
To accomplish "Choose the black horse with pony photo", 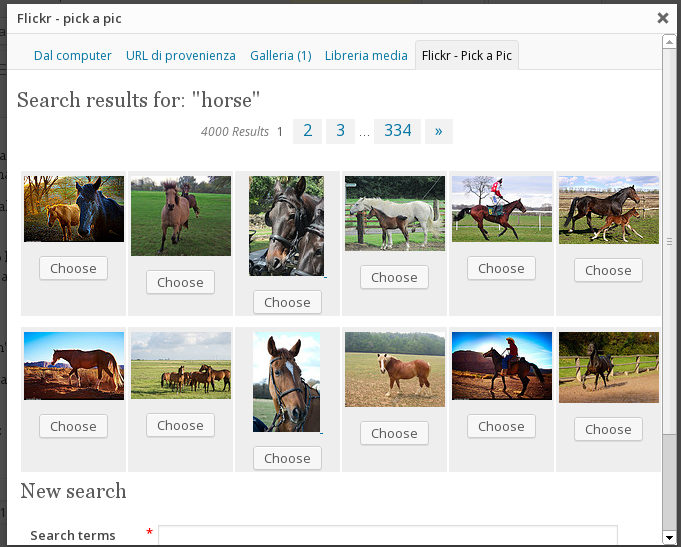I will coord(73,268).
